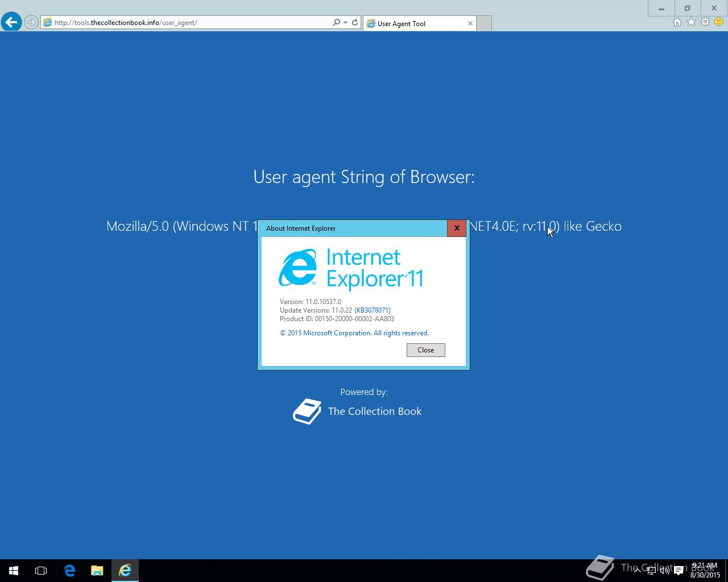
Task: Minimize the Internet Explorer window
Action: coord(661,8)
